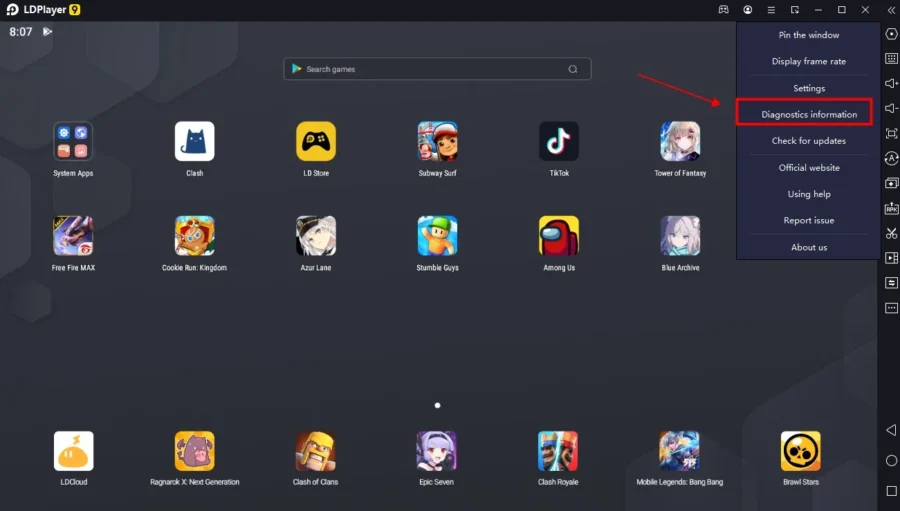Take a screenshot with scissors icon
Screen dimensions: 900x511
[891, 233]
